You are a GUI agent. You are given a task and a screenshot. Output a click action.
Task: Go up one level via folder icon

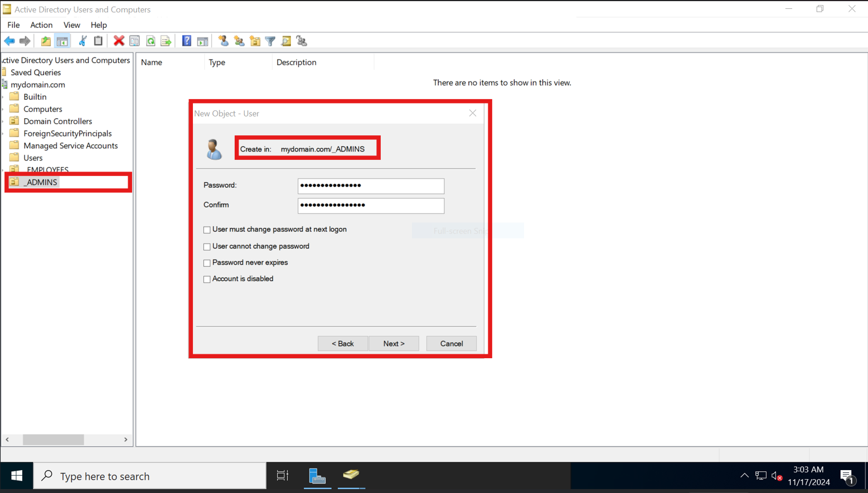pos(46,41)
